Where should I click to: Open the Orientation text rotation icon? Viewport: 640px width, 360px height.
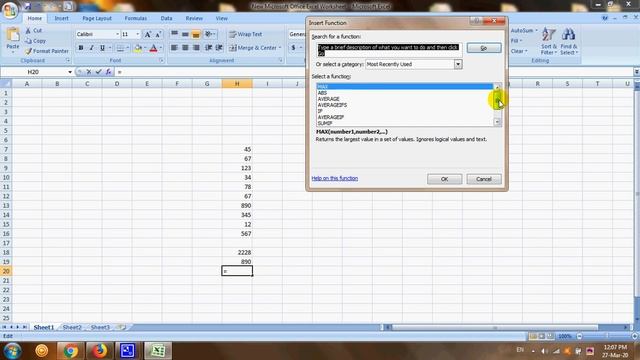(x=209, y=34)
